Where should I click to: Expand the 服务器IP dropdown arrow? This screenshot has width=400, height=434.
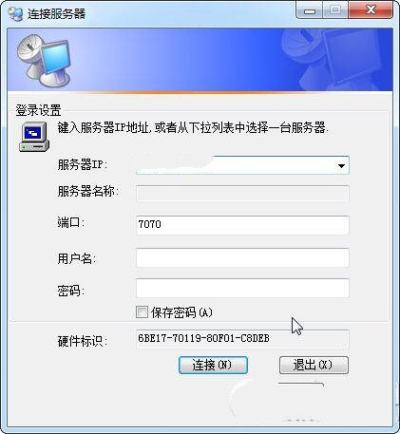pos(341,165)
